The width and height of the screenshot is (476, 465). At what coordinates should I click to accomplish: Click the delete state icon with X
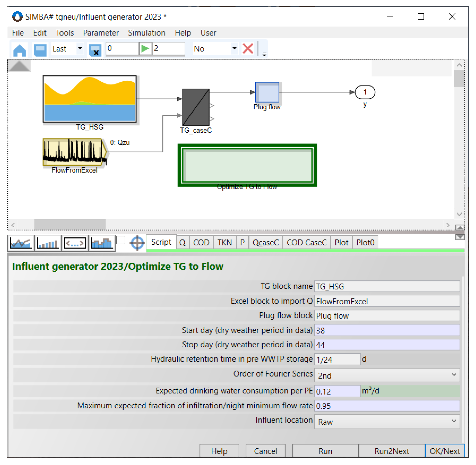click(x=95, y=50)
